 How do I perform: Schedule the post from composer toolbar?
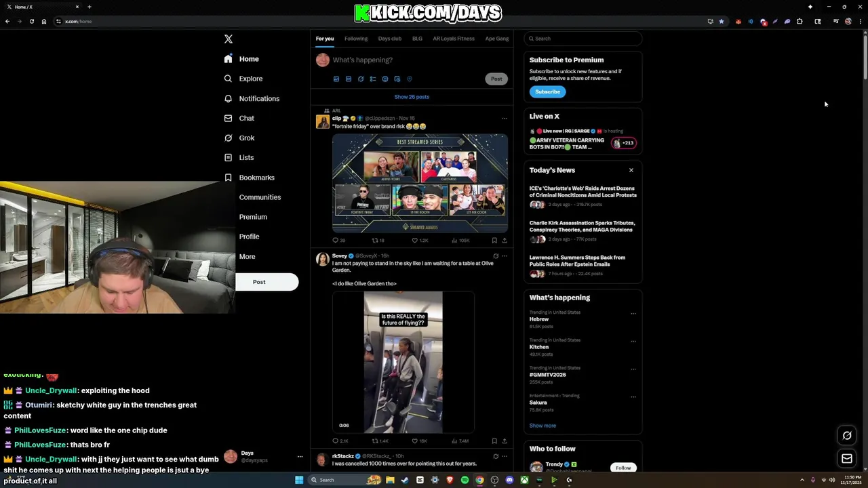[397, 79]
